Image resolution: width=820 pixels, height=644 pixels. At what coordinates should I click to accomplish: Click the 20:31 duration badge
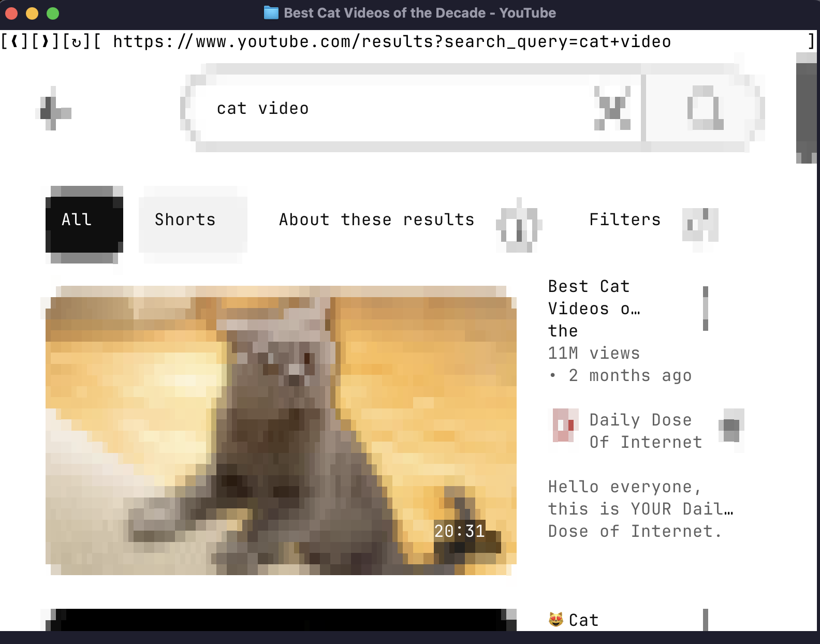click(x=460, y=531)
